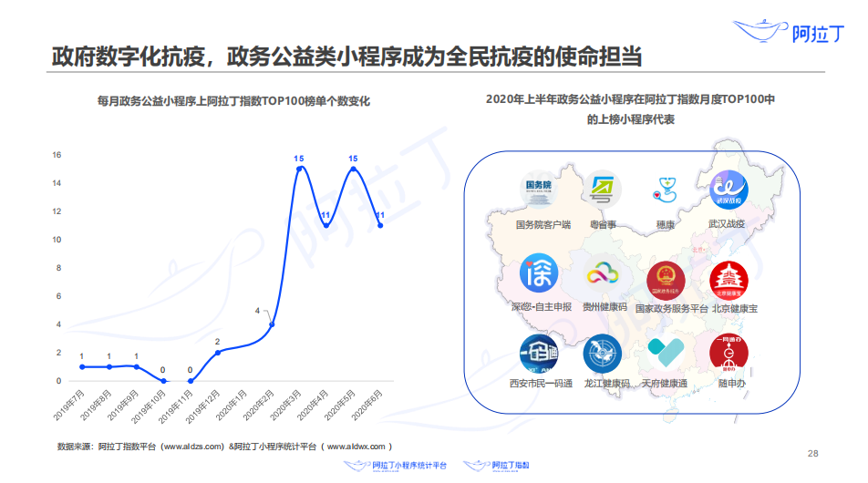Click the 2019年12月 data point labeled 2
The width and height of the screenshot is (868, 483).
218,353
